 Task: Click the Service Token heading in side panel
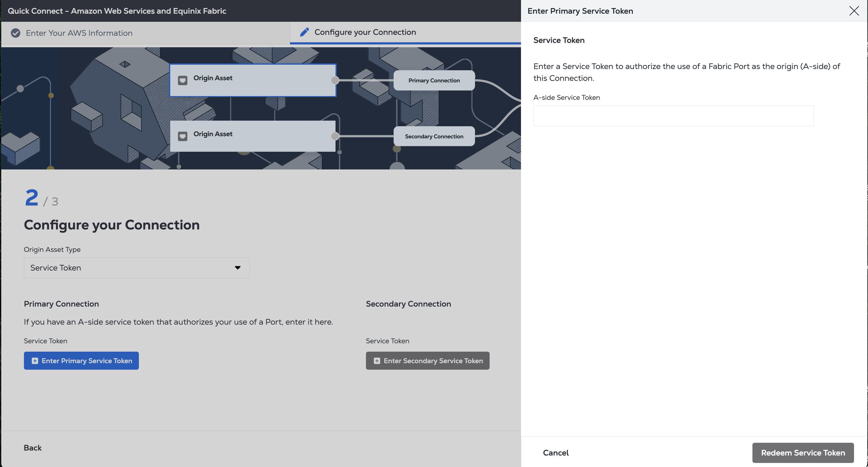(x=559, y=40)
